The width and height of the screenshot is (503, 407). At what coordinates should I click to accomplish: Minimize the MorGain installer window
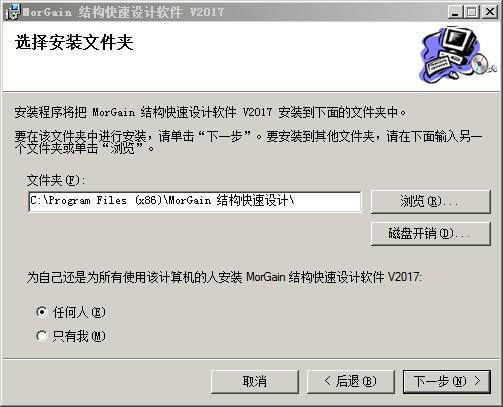(x=455, y=12)
